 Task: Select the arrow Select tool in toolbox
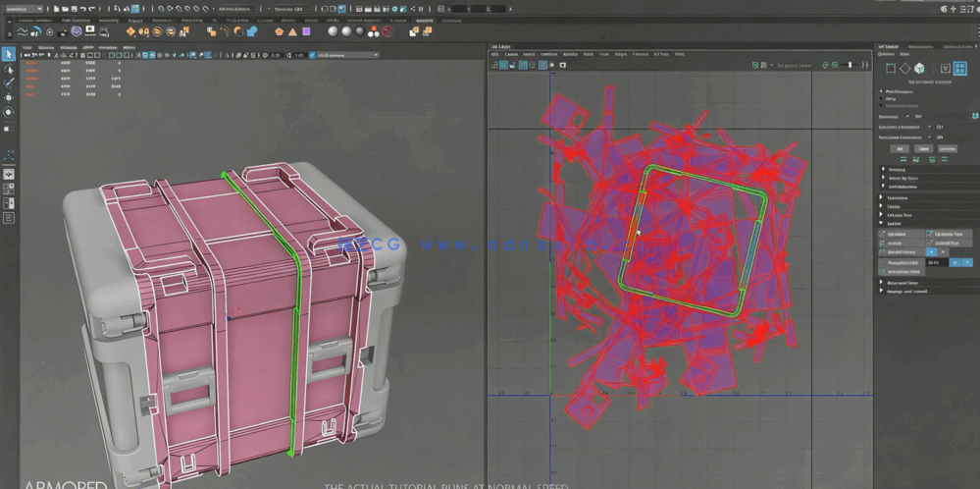pos(9,54)
